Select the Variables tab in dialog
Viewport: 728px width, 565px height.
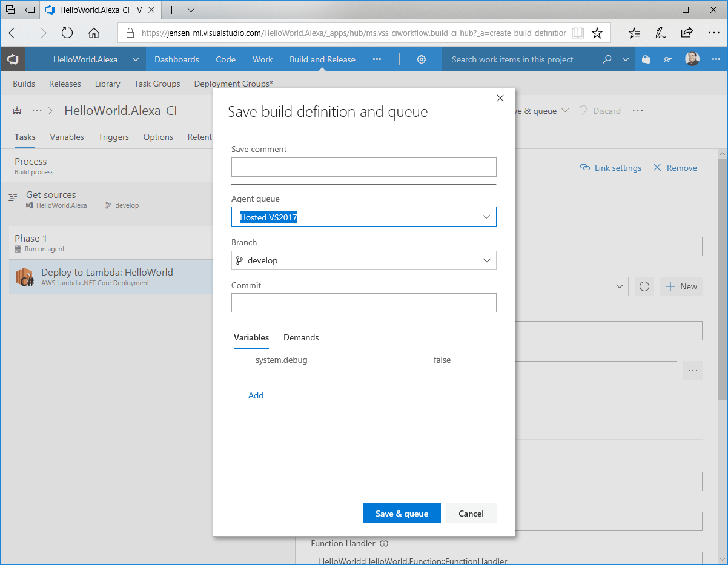pos(251,337)
